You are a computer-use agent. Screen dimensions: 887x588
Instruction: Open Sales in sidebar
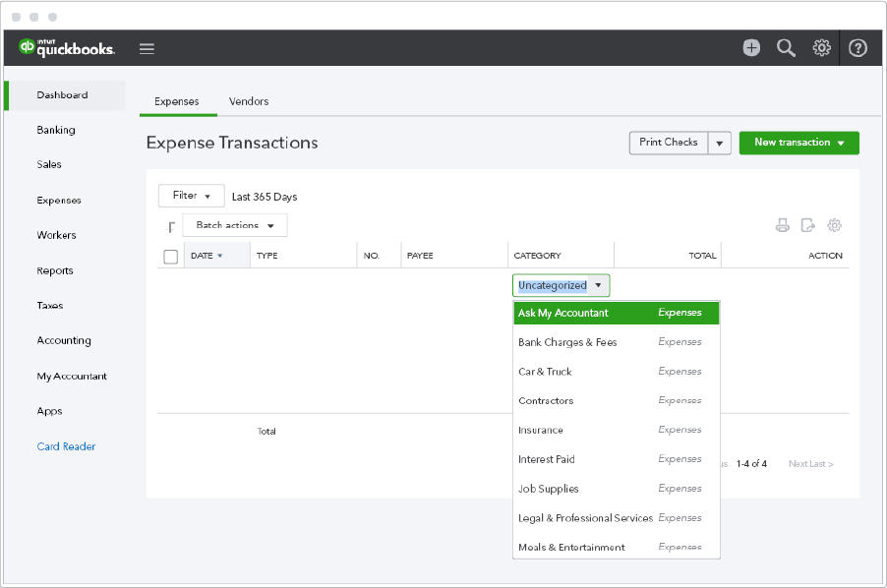coord(49,164)
